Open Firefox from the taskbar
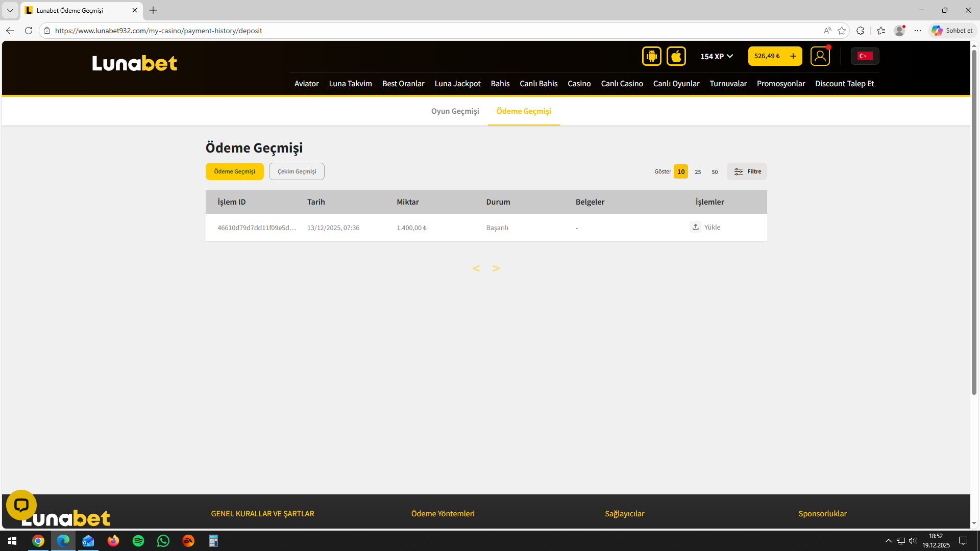This screenshot has height=551, width=980. pos(113,541)
